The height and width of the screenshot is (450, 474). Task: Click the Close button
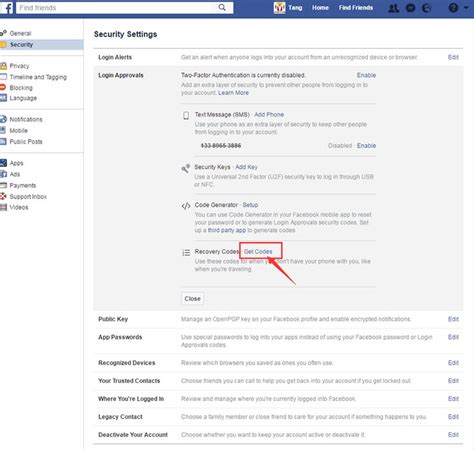pyautogui.click(x=192, y=299)
